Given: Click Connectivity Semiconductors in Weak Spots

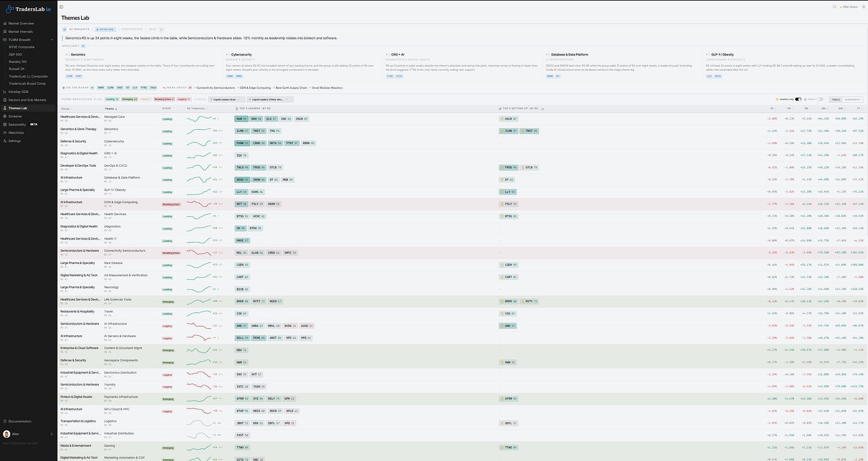Looking at the screenshot, I should 215,88.
